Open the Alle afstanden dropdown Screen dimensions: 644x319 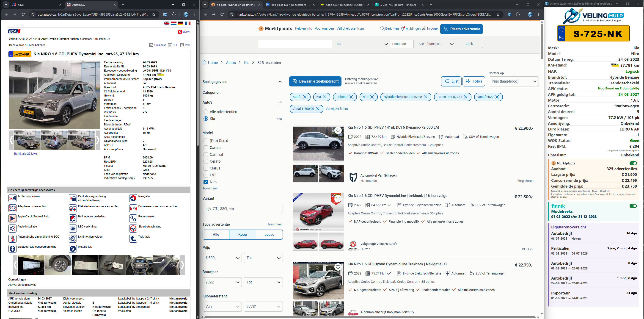point(435,44)
